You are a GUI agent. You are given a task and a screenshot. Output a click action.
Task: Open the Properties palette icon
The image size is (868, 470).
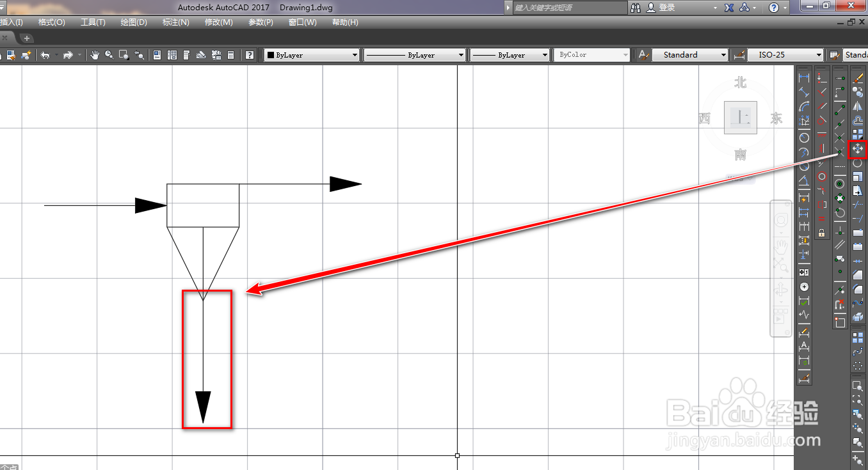tap(157, 55)
